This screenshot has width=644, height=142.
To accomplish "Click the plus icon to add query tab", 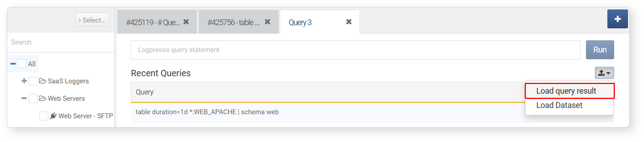I will [x=617, y=19].
